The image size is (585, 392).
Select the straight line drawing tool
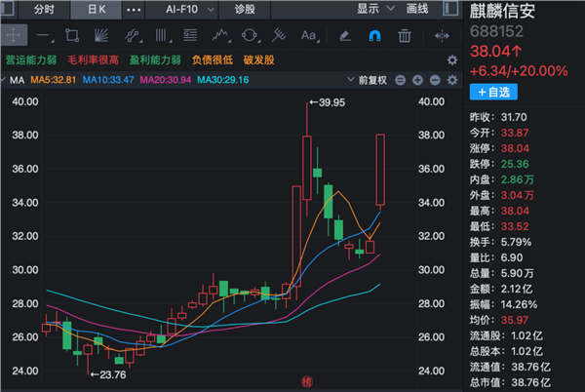[x=43, y=36]
